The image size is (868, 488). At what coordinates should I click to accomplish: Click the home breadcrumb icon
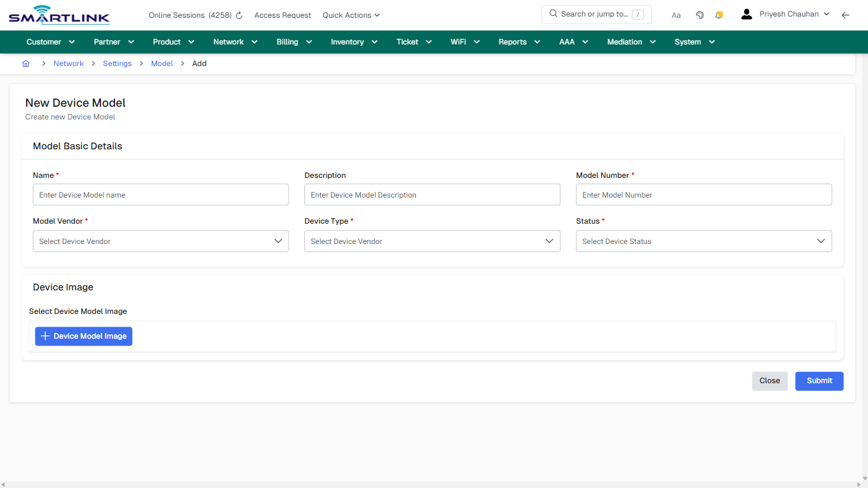coord(25,63)
